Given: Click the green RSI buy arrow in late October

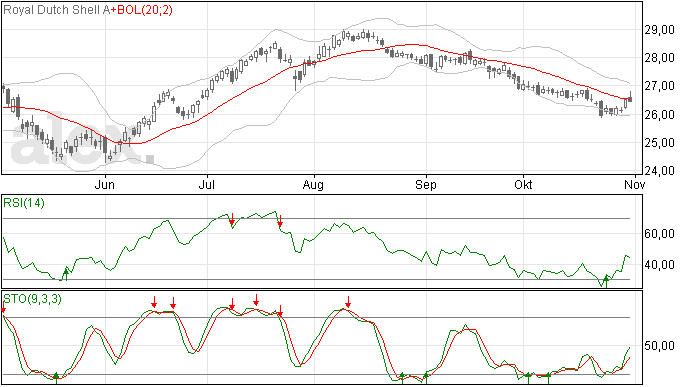Looking at the screenshot, I should click(606, 281).
